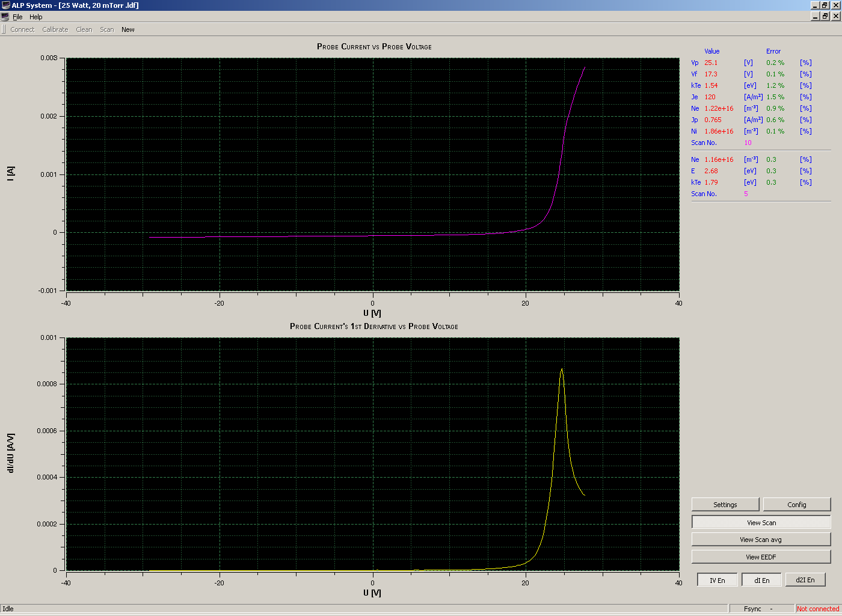Viewport: 842px width, 616px height.
Task: Click the Je error 1.5 %
Action: (775, 97)
